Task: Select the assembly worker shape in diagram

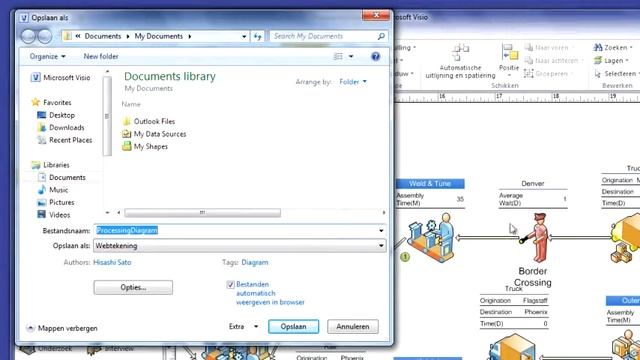Action: pos(431,237)
